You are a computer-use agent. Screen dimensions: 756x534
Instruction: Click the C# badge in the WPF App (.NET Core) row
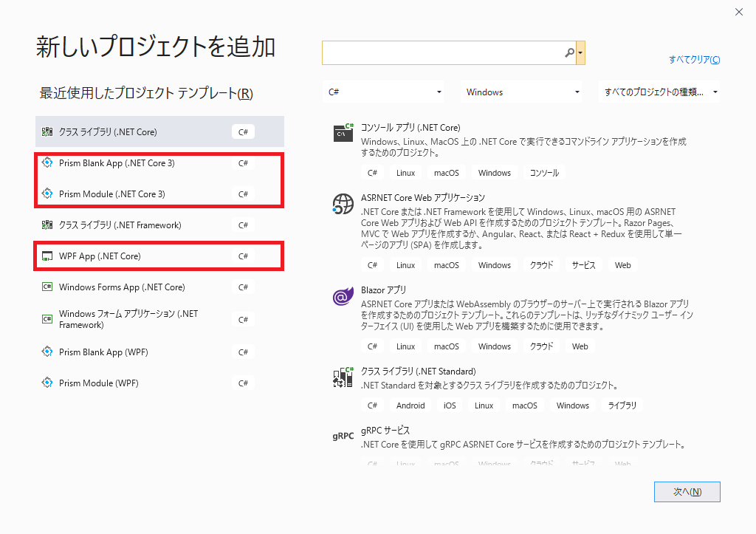click(x=243, y=256)
